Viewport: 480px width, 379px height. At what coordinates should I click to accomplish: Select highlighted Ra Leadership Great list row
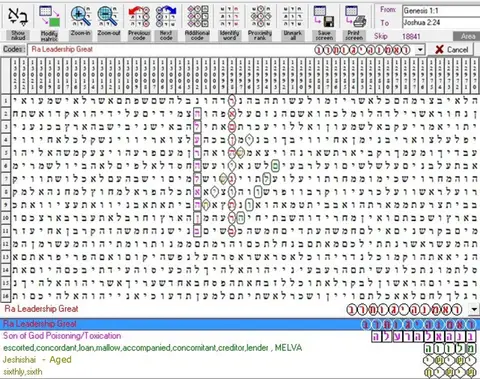click(240, 324)
